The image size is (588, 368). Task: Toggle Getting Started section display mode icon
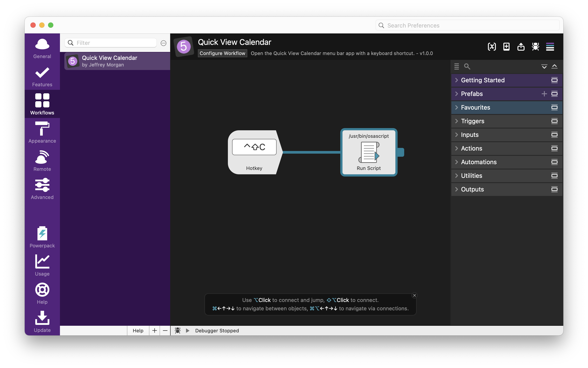click(554, 80)
